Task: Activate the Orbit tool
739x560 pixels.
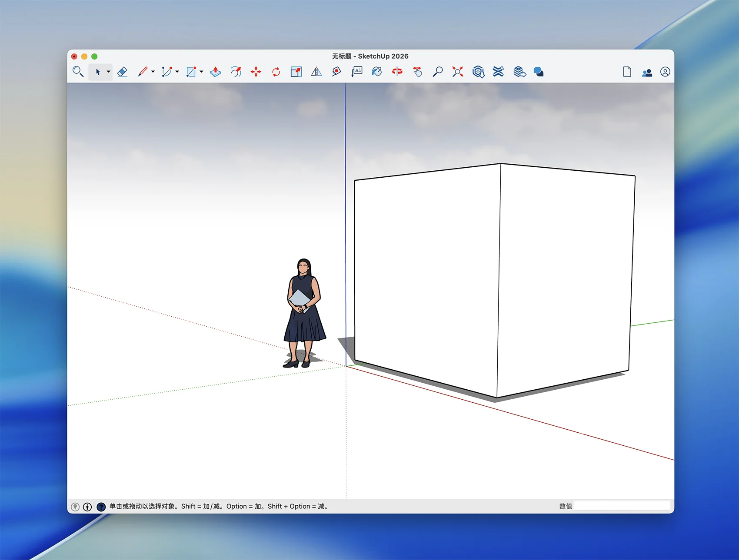Action: point(397,72)
